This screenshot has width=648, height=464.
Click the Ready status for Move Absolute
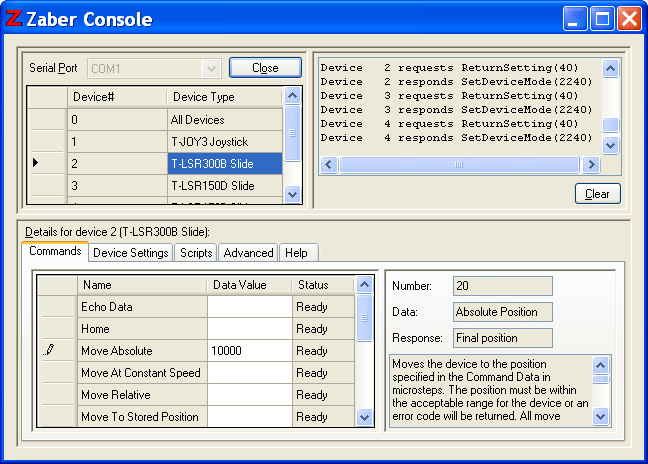(x=323, y=351)
